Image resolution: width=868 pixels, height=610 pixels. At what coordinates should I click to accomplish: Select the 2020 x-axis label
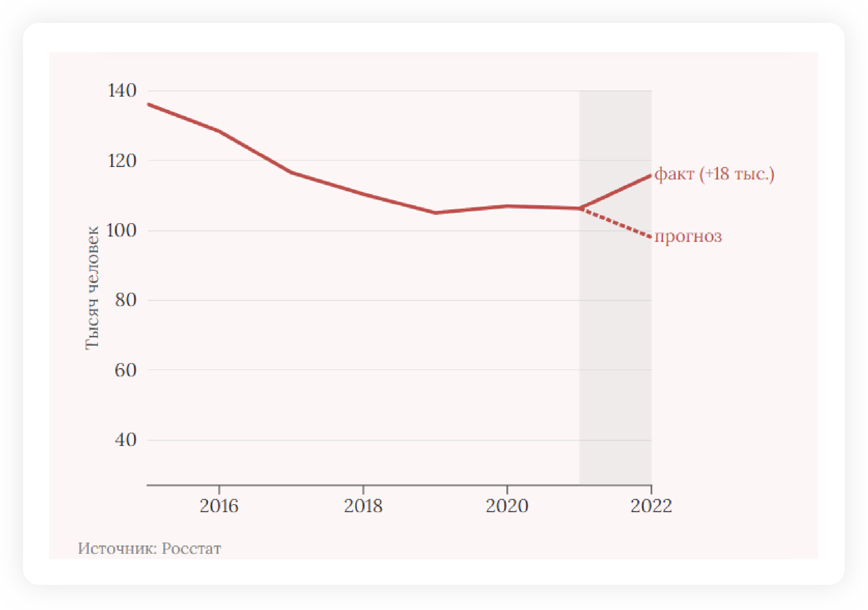pos(507,506)
